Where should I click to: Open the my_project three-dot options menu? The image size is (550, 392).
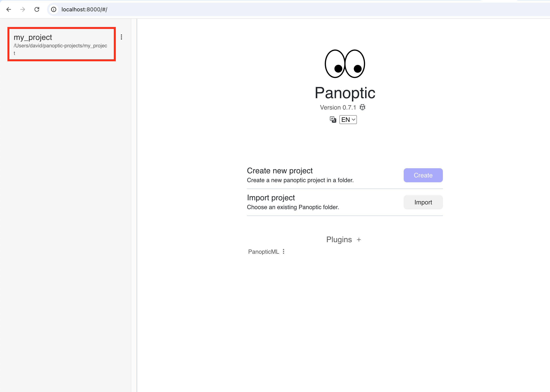121,37
